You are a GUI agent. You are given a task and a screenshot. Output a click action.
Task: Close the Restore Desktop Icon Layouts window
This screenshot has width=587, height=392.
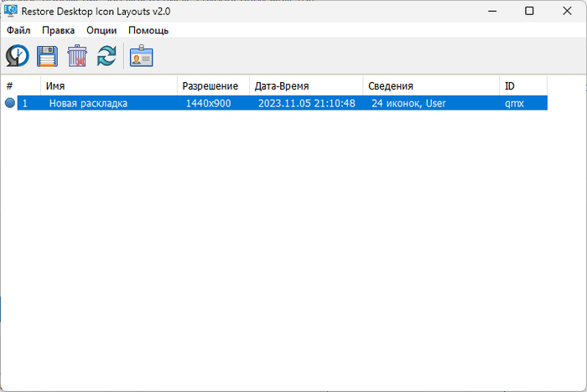(567, 11)
